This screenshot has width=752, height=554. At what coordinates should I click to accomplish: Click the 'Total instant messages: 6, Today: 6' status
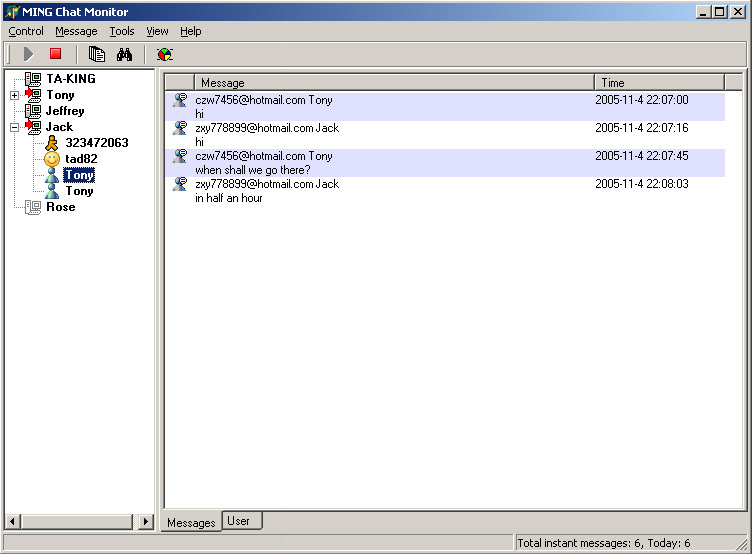click(603, 543)
